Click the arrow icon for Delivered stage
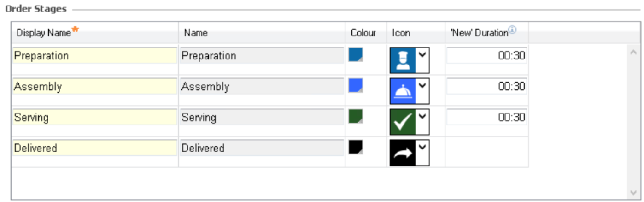644x202 pixels. pos(403,153)
